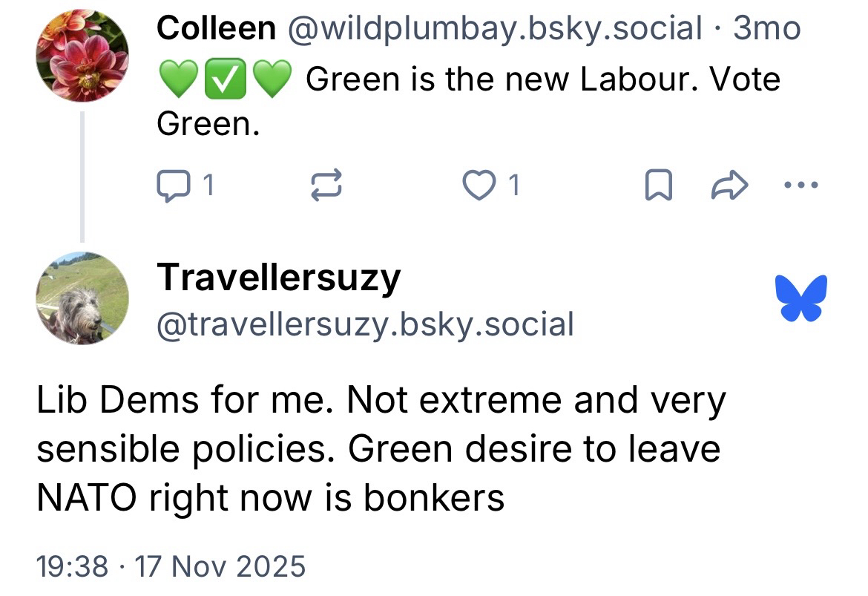Open the @travellersuzy.bsky.social handle

point(365,324)
